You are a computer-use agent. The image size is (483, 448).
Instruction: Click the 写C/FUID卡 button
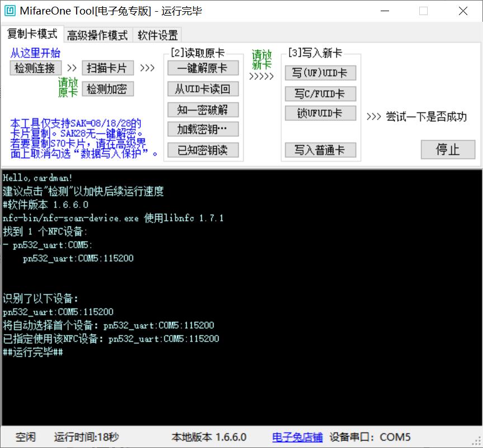[320, 94]
